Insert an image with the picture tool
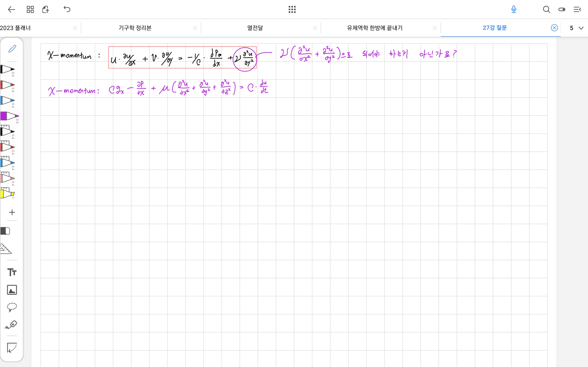Screen dimensions: 588x367 12,290
